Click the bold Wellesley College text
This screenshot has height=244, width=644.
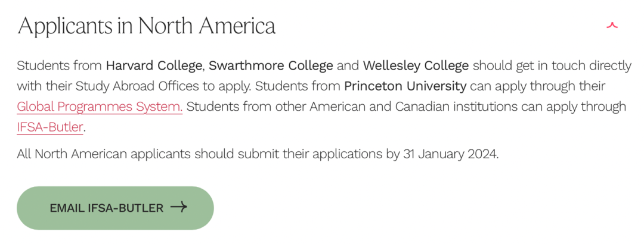pyautogui.click(x=416, y=65)
